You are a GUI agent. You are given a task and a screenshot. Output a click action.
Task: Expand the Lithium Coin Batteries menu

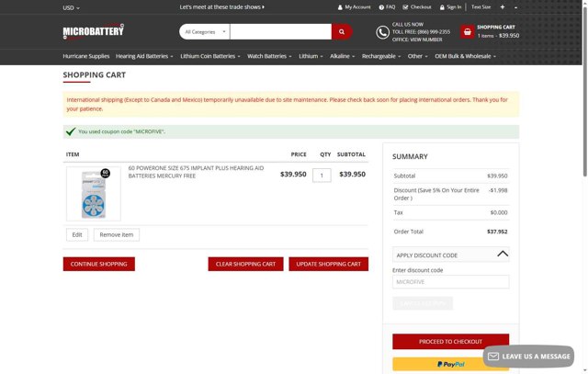pyautogui.click(x=210, y=56)
